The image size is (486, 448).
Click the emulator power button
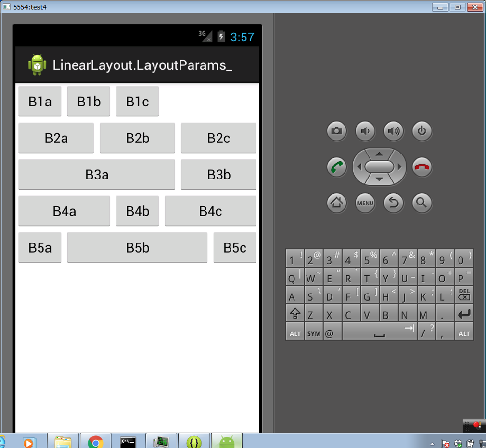422,131
